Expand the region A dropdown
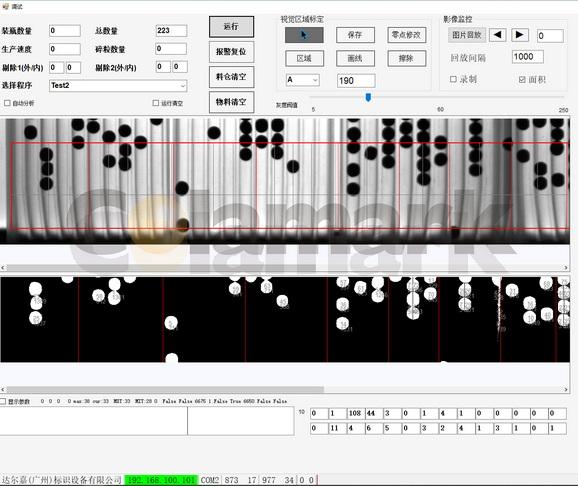The height and width of the screenshot is (486, 578). 303,80
